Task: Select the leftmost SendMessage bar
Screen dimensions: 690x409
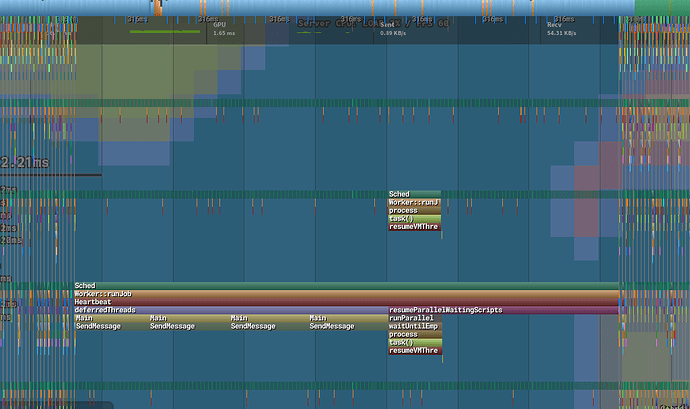Action: point(111,326)
